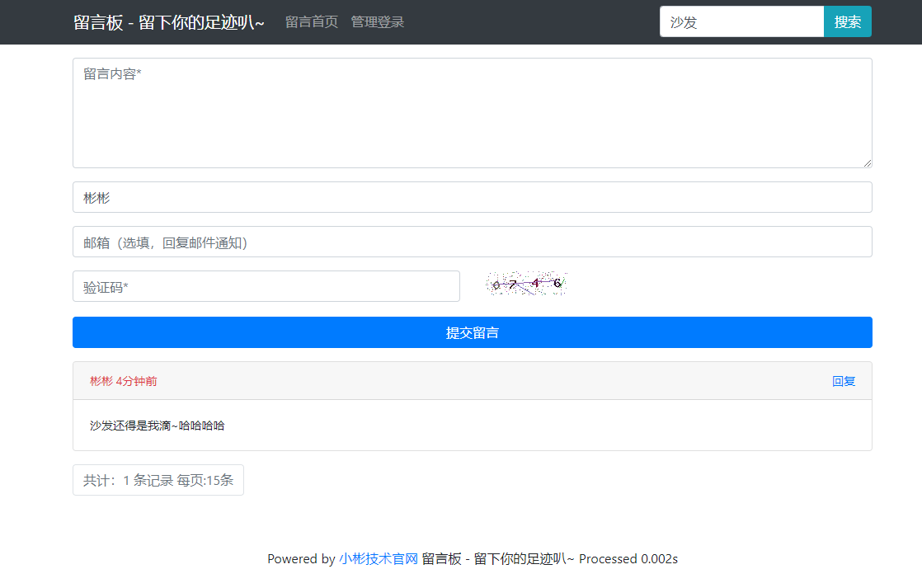922x588 pixels.
Task: Go to the 管理登录 page
Action: (377, 22)
